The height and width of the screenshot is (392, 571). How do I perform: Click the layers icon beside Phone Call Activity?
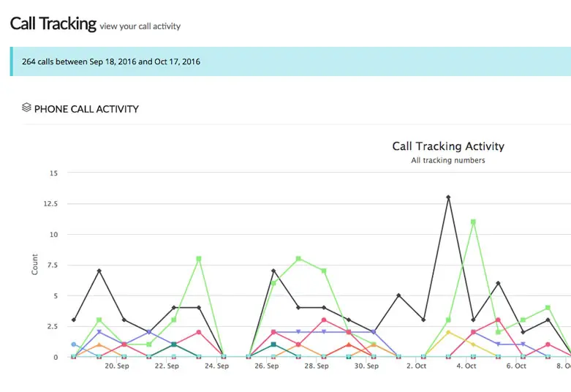coord(27,108)
